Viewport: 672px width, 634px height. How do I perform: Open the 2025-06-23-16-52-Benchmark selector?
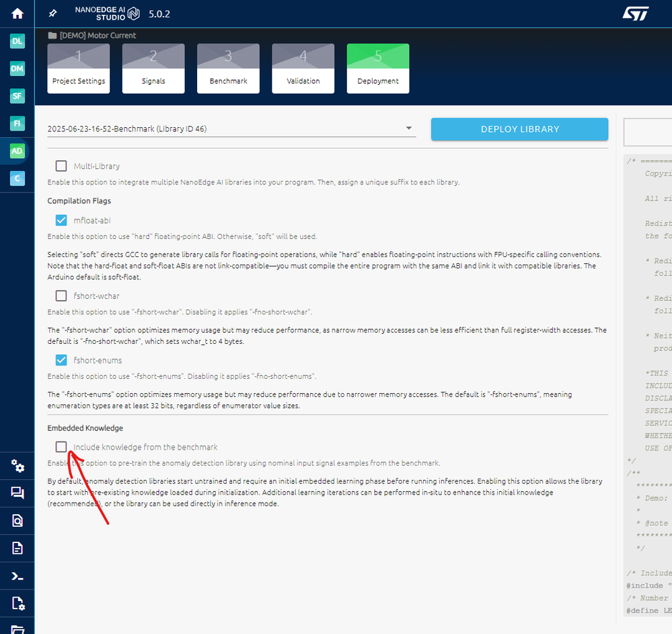coord(231,129)
